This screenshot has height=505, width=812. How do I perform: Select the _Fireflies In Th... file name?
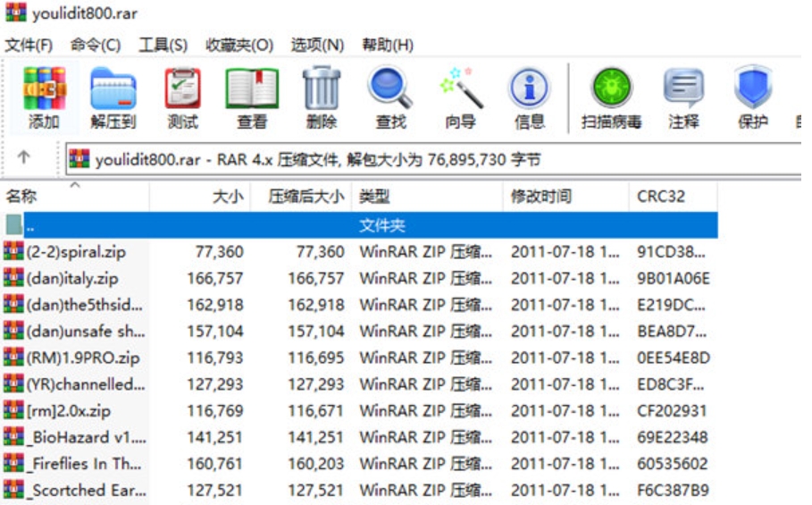point(84,464)
